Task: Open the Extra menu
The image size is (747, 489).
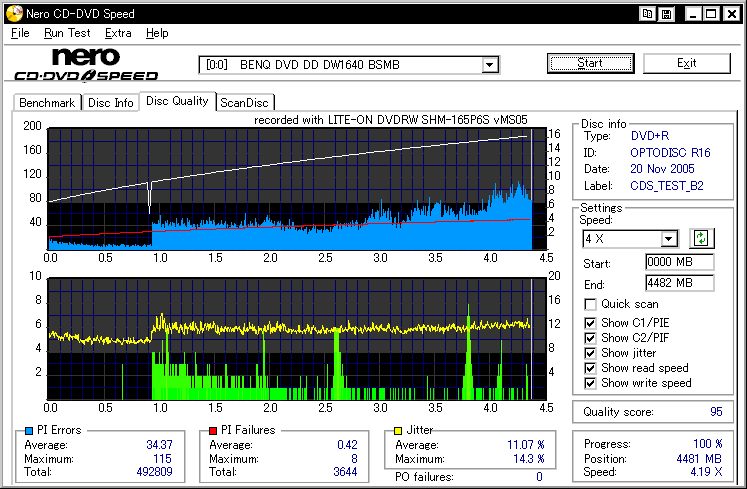Action: tap(118, 33)
